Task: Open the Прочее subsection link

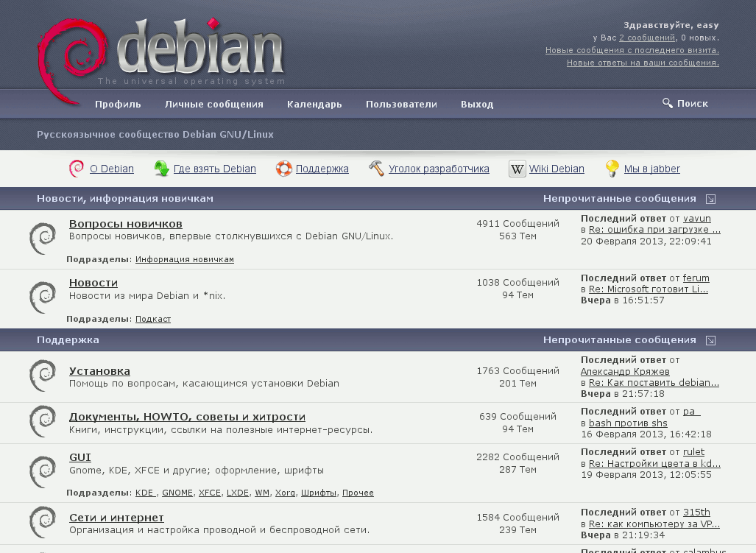Action: click(358, 493)
